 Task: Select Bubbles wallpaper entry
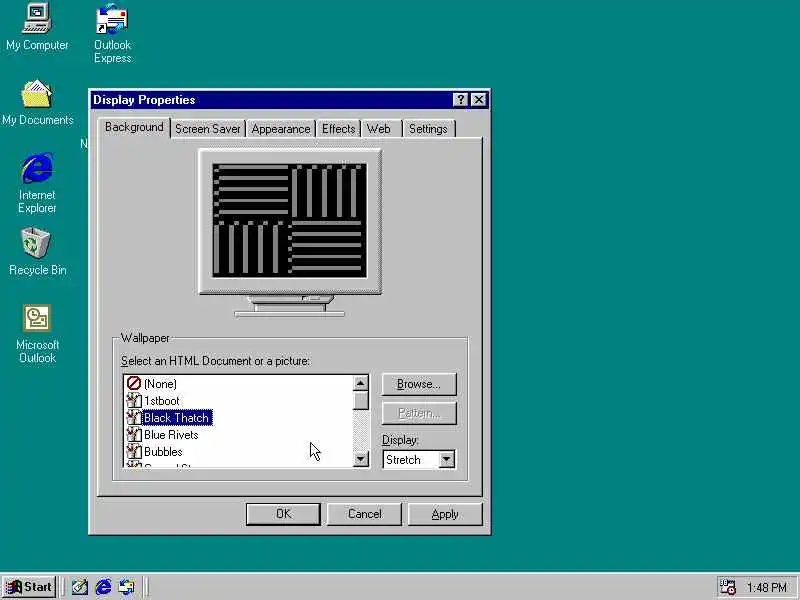tap(163, 452)
